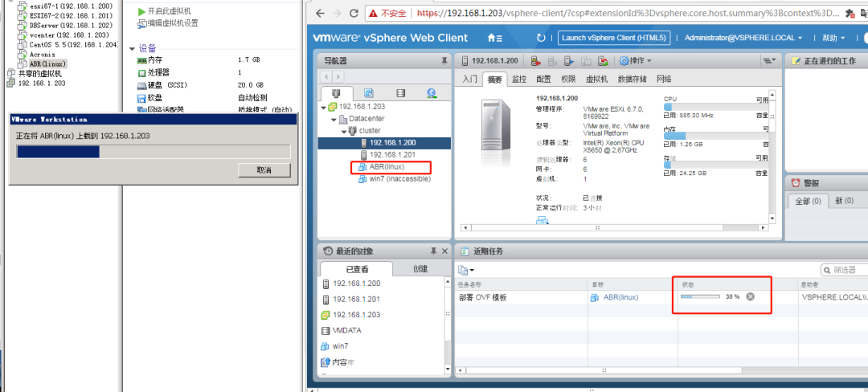Click the browser address bar URL
This screenshot has height=392, width=868.
coord(628,14)
